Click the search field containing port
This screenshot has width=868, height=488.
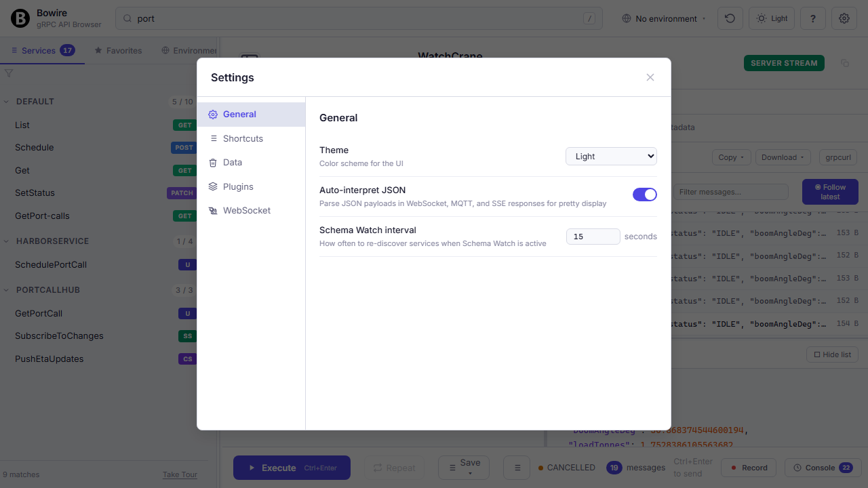pyautogui.click(x=359, y=18)
